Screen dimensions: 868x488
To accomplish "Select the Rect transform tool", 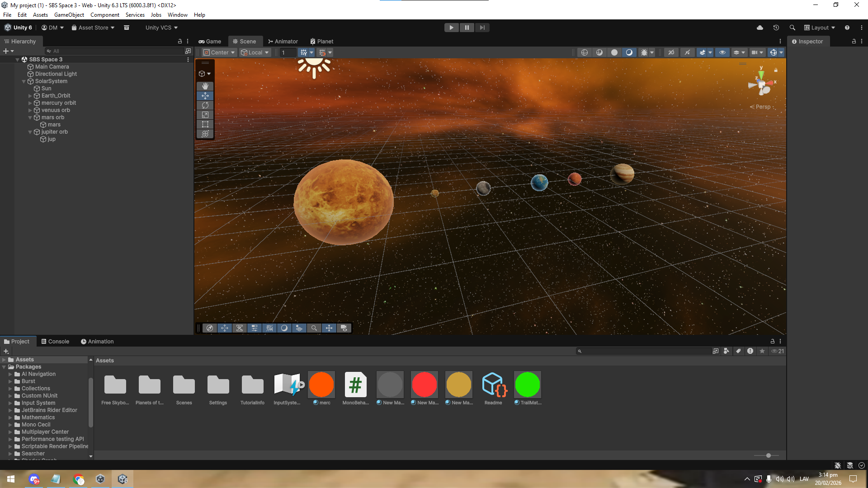I will 205,124.
